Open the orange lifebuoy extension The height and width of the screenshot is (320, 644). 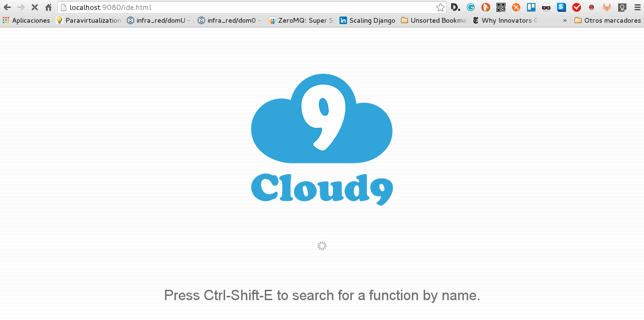516,7
